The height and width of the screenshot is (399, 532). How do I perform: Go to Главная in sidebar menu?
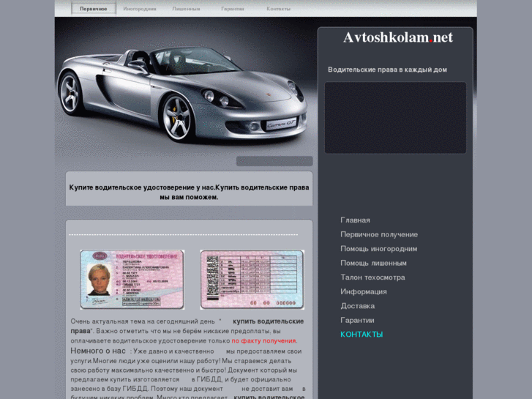click(355, 220)
